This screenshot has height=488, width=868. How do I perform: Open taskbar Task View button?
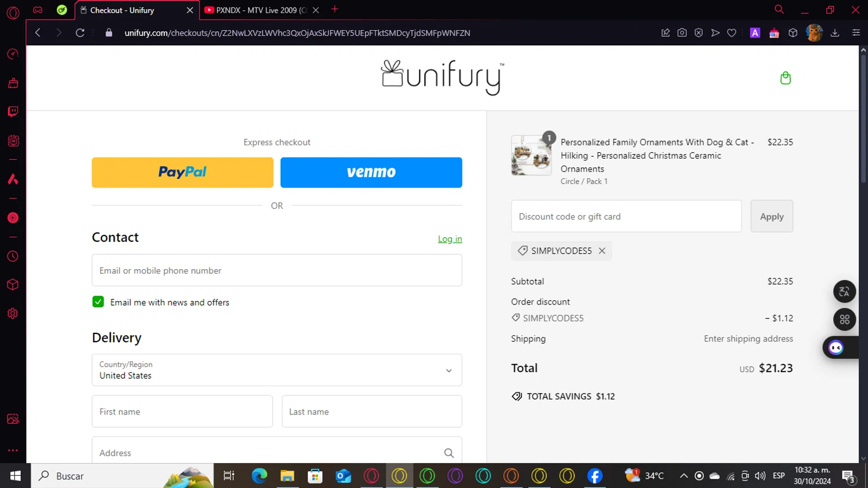click(229, 476)
